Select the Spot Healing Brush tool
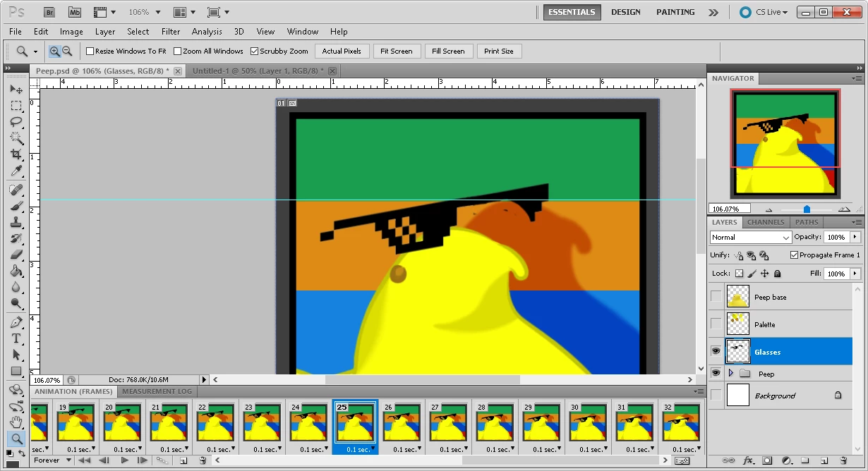 (x=16, y=190)
